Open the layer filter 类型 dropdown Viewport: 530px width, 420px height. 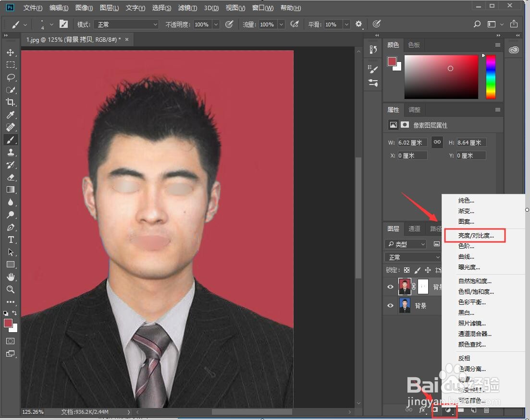[x=406, y=244]
